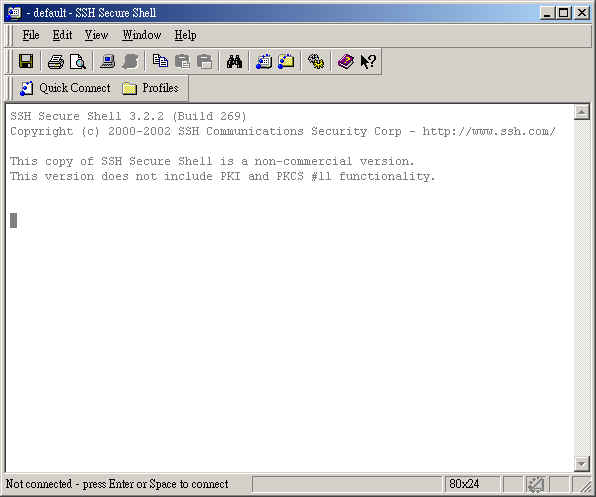596x497 pixels.
Task: Open the Help menu
Action: click(x=185, y=35)
